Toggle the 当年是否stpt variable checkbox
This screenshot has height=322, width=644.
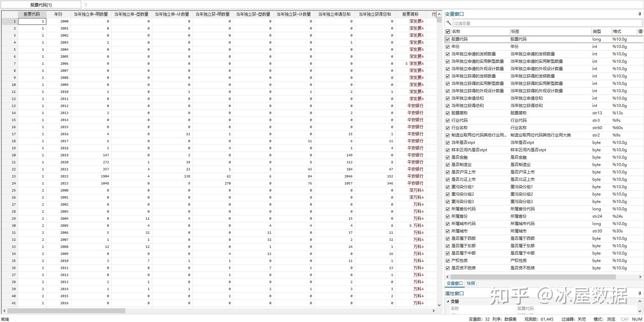[x=448, y=143]
